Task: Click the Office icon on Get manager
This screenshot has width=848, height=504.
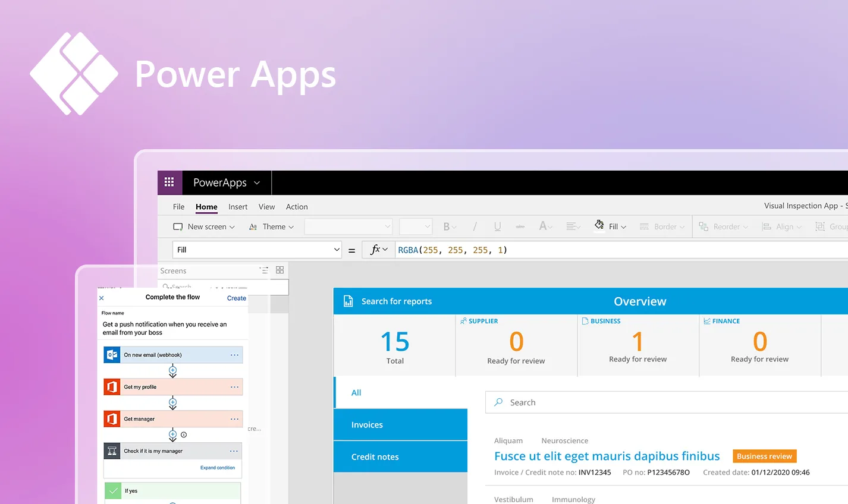Action: coord(112,419)
